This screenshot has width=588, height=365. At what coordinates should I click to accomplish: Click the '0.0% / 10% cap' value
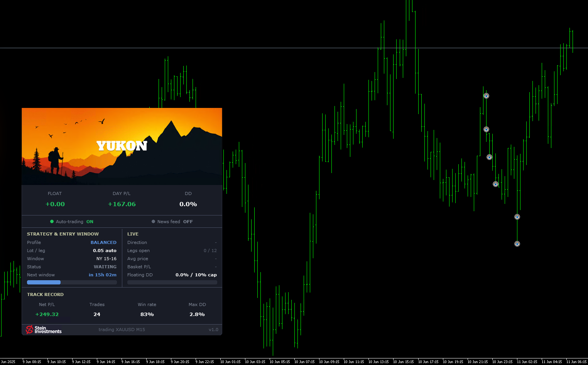[196, 275]
